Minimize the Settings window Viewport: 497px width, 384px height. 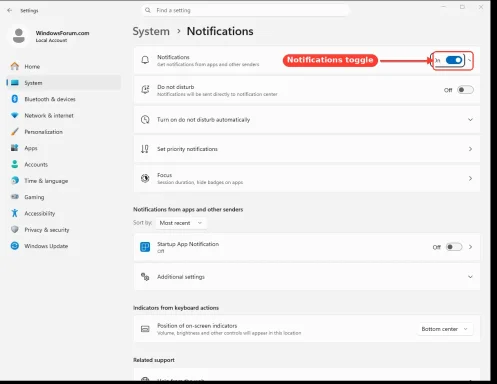pyautogui.click(x=444, y=7)
